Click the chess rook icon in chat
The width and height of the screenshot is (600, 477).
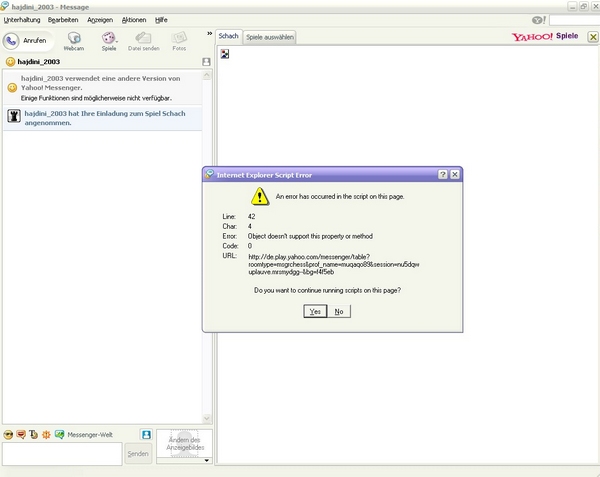tap(14, 116)
